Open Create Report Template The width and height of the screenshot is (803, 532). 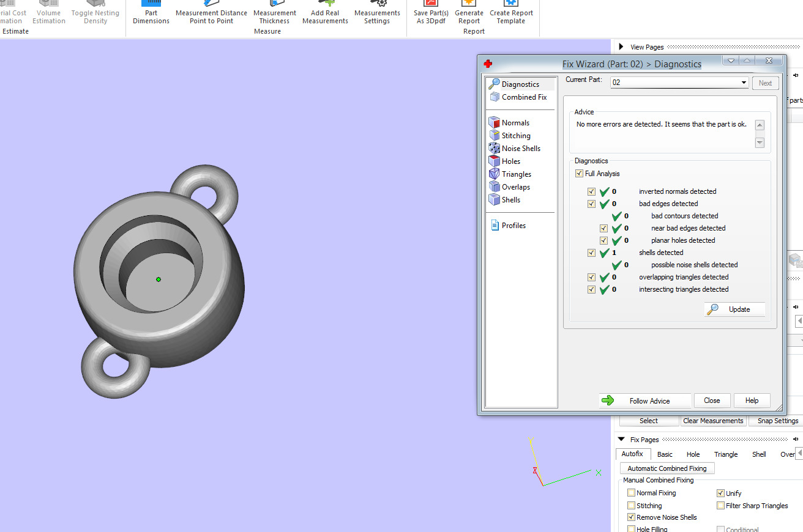511,13
